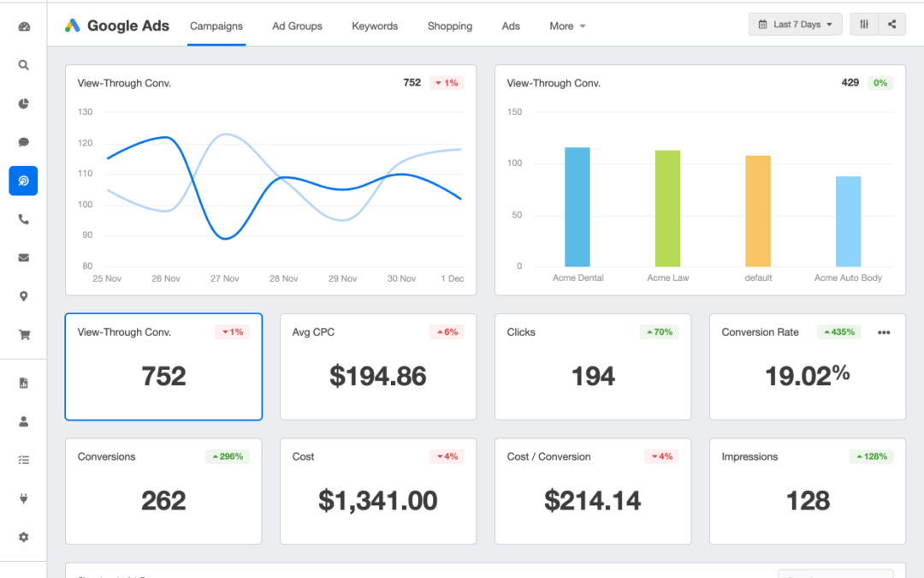Click the filter sliders settings button
This screenshot has width=924, height=578.
[x=864, y=25]
